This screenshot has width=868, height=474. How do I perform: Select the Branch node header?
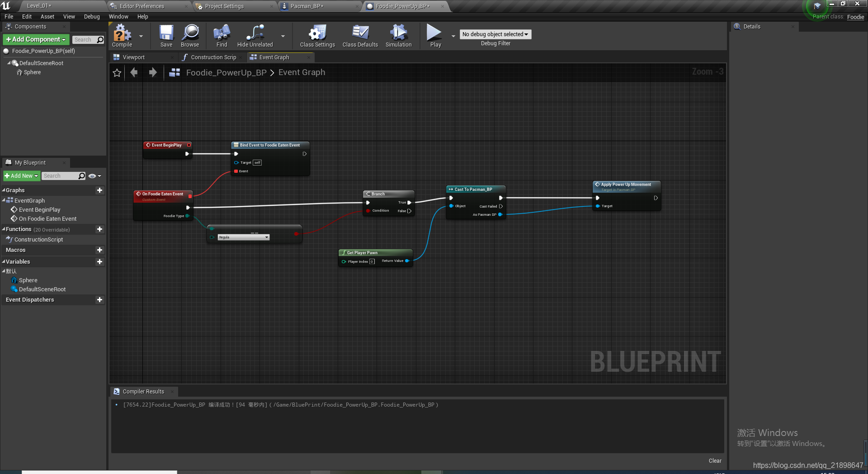(388, 194)
